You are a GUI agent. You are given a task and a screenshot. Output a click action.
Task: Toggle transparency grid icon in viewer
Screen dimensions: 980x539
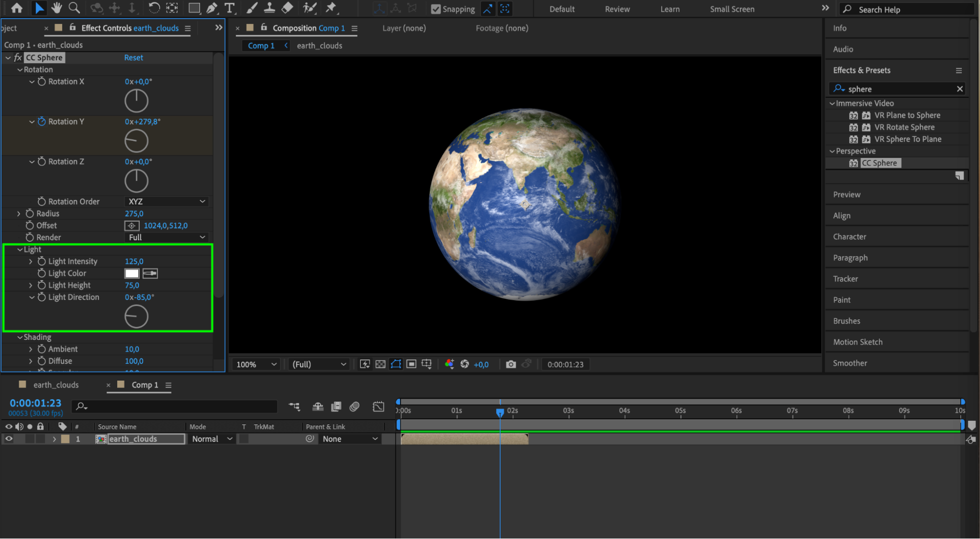(x=380, y=364)
